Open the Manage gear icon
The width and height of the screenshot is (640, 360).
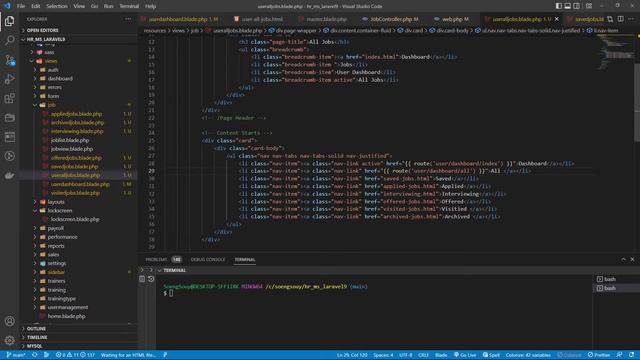(9, 340)
